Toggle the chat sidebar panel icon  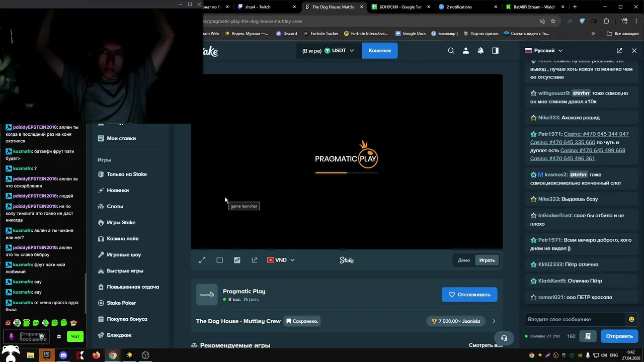click(x=496, y=51)
